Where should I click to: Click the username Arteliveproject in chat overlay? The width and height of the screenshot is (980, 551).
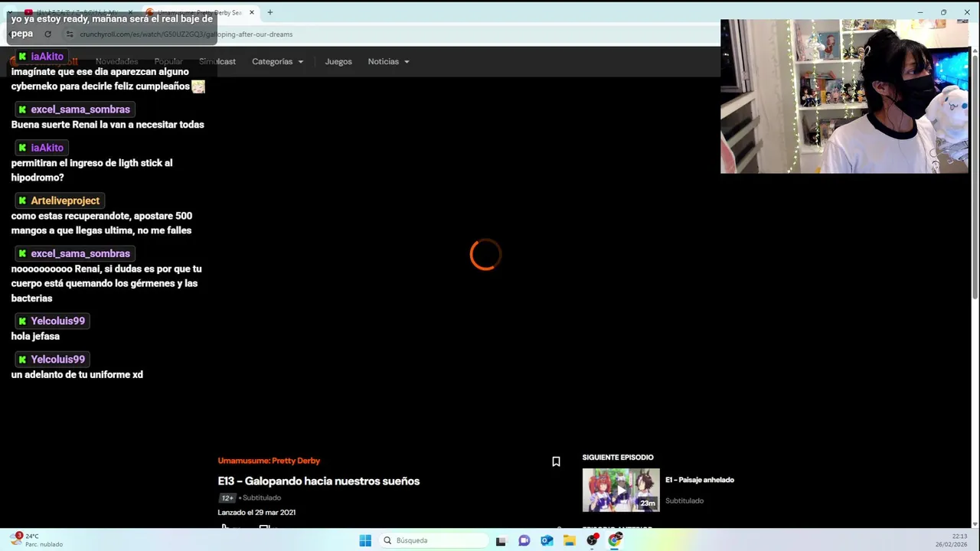pyautogui.click(x=65, y=201)
